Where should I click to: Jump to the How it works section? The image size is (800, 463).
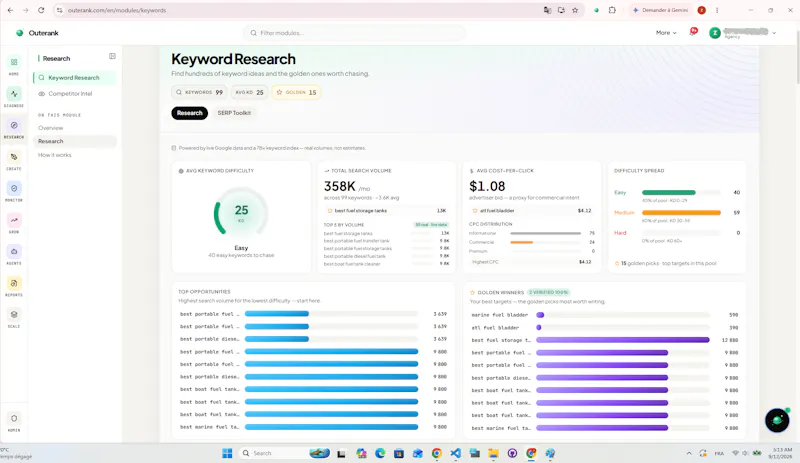(x=55, y=155)
